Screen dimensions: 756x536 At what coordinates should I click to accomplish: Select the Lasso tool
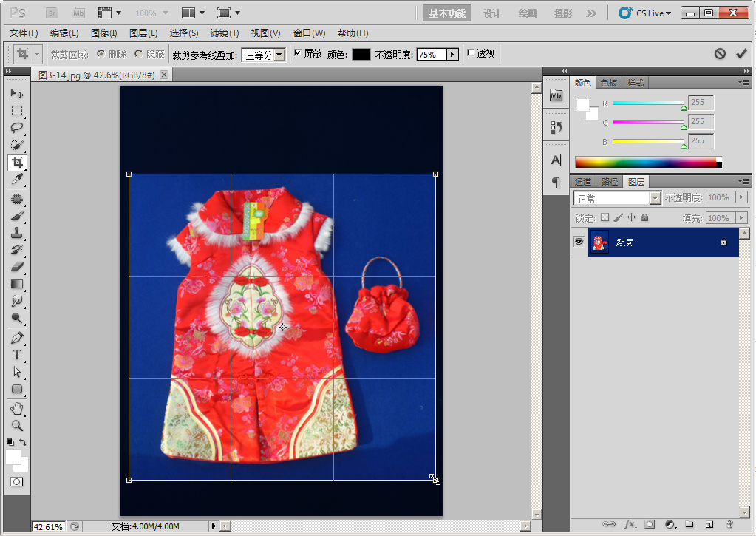coord(17,127)
